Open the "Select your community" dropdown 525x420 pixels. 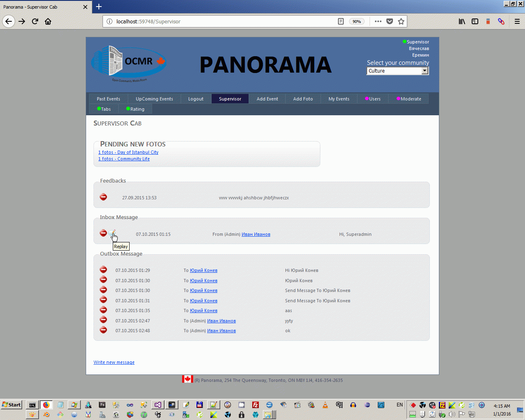[397, 71]
